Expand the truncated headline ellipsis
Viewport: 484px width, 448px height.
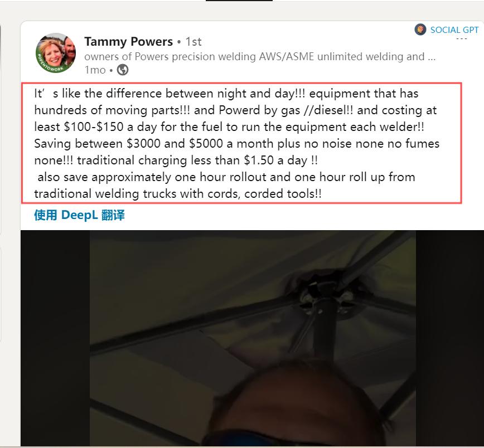(x=432, y=57)
